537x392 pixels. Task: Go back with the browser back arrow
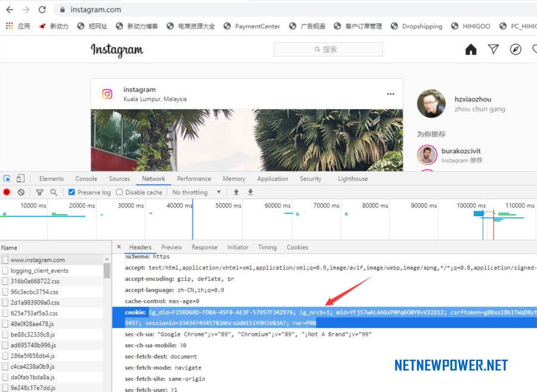click(10, 10)
